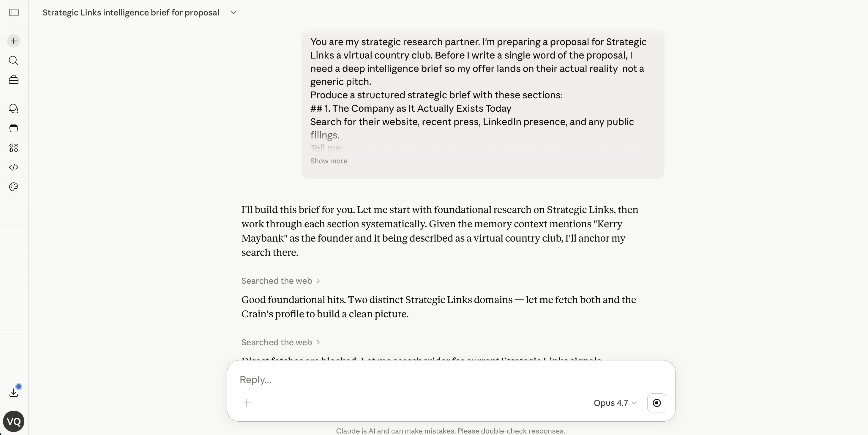Open the VQ user profile avatar
The image size is (868, 435).
(x=14, y=421)
